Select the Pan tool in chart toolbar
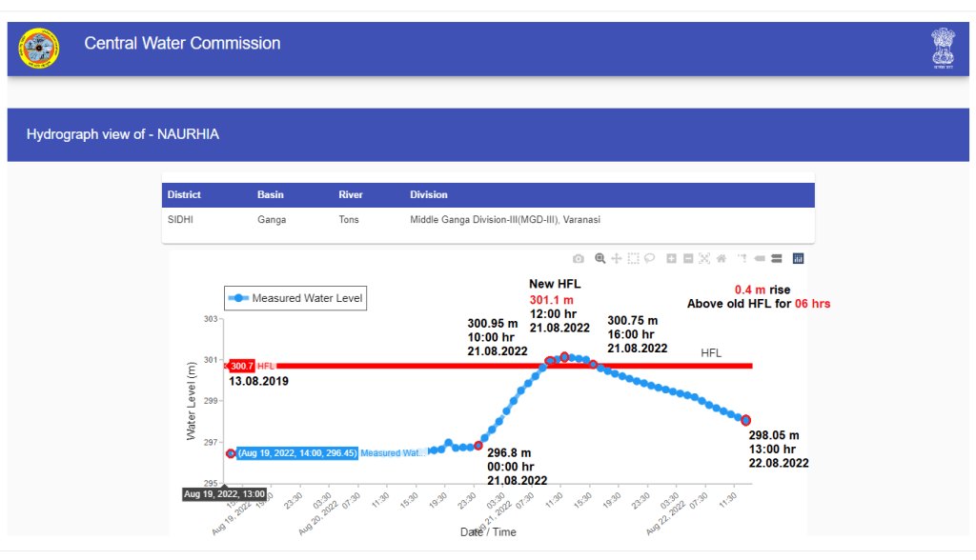The height and width of the screenshot is (560, 976). 617,258
